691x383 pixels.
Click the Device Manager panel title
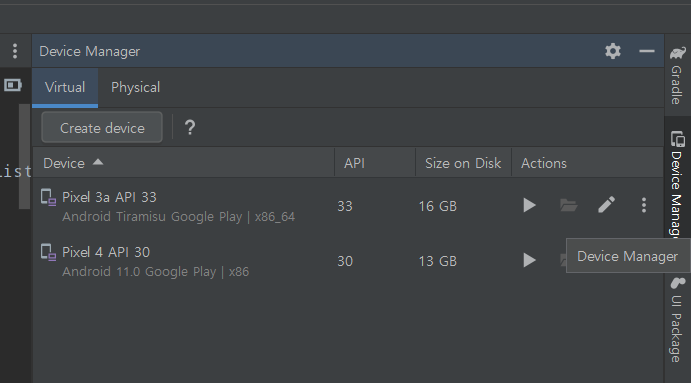click(x=89, y=52)
